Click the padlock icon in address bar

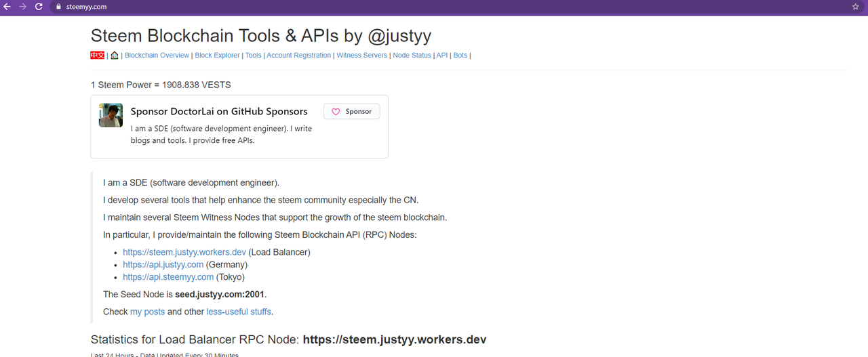(58, 7)
